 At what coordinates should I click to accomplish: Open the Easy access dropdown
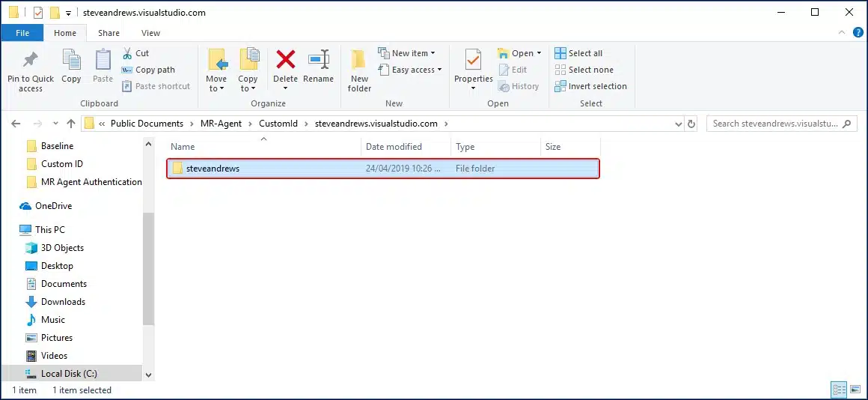coord(410,70)
